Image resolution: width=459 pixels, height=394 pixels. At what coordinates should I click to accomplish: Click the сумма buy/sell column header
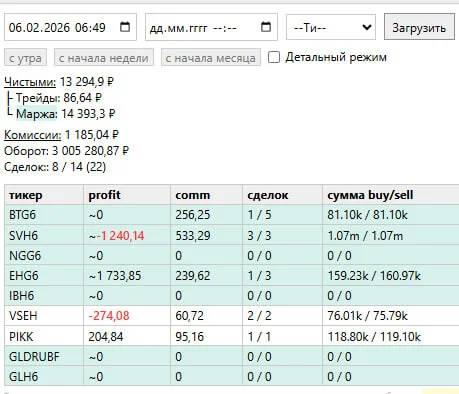click(x=391, y=195)
